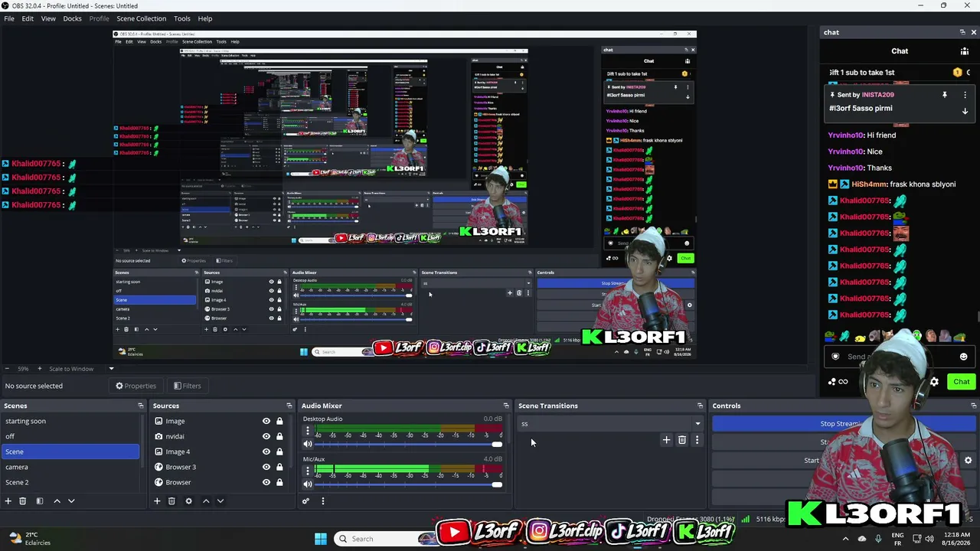Open transition properties three-dot menu
The image size is (980, 551).
coord(697,440)
